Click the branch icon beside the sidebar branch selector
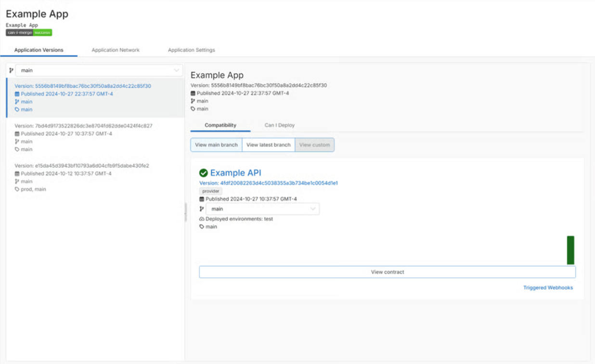Image resolution: width=595 pixels, height=364 pixels. [x=11, y=70]
